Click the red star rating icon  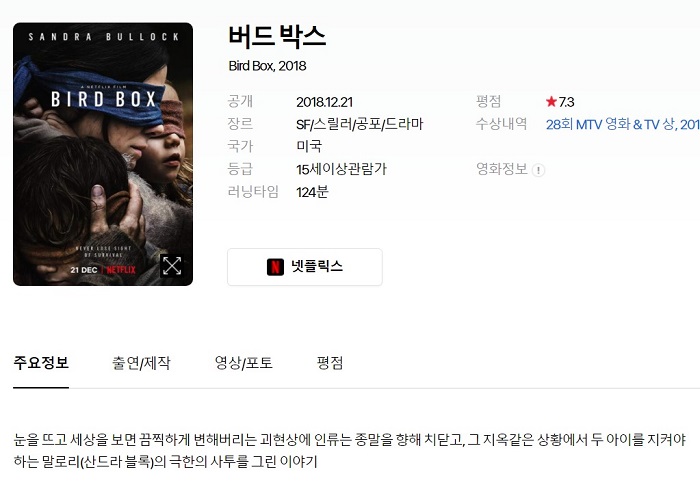click(551, 102)
